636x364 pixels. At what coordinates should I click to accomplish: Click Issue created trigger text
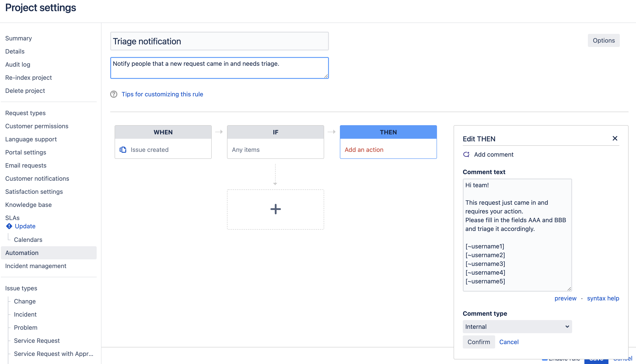(149, 149)
